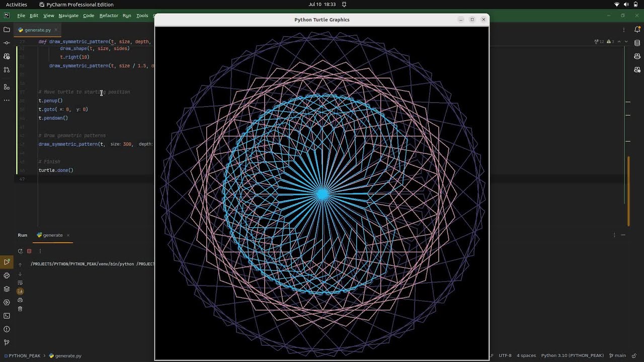Open the Run menu
The height and width of the screenshot is (362, 644).
tap(127, 16)
